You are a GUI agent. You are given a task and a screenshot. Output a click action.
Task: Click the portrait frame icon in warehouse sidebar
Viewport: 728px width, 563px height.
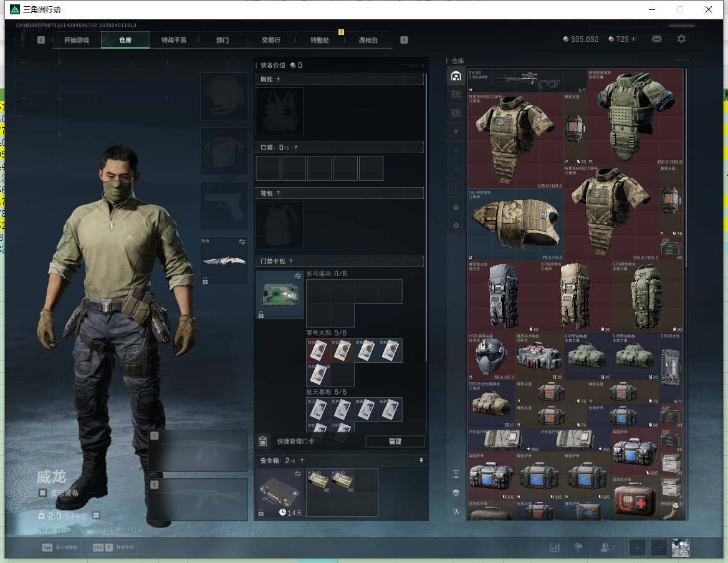pos(456,474)
